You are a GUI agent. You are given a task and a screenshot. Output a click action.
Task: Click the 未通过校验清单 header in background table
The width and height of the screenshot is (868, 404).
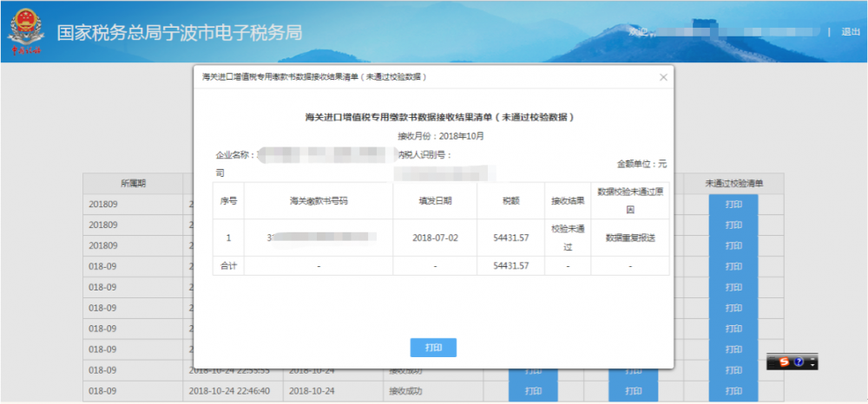coord(734,184)
